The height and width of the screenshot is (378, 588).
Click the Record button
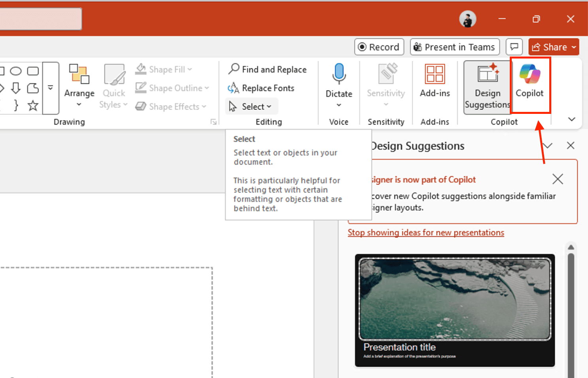(x=379, y=47)
